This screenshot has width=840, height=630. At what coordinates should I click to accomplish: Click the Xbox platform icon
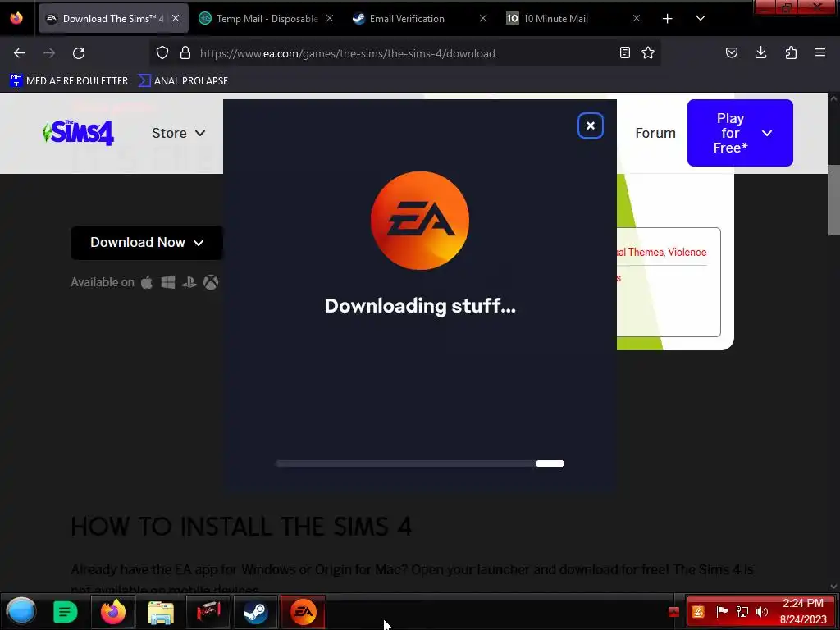pos(211,282)
